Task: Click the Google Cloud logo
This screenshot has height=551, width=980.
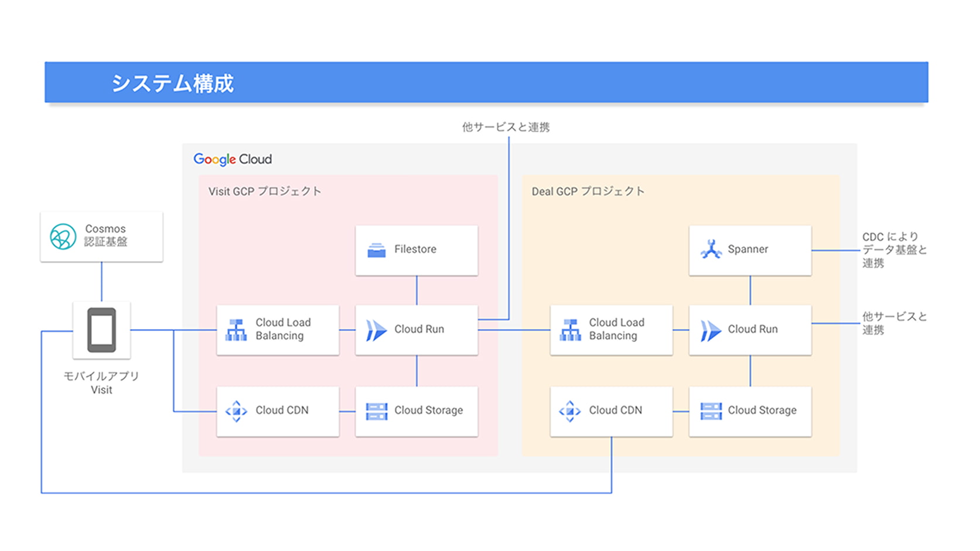Action: click(233, 159)
